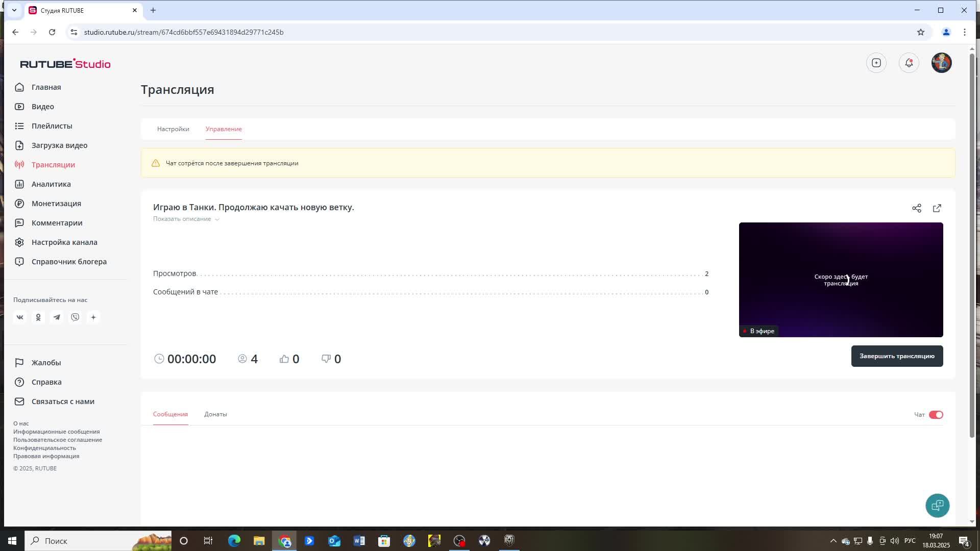Open stream in new window icon
980x551 pixels.
(937, 208)
